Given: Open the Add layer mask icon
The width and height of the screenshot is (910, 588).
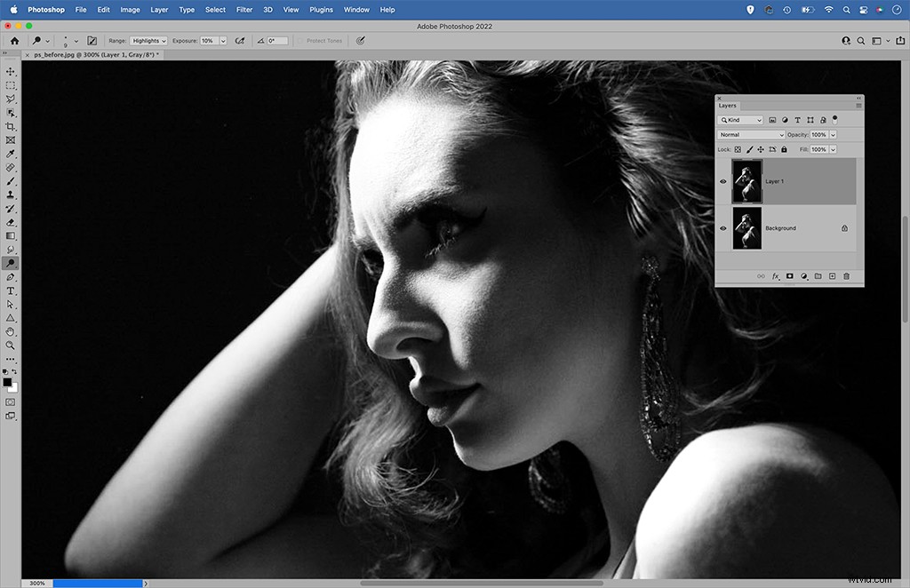Looking at the screenshot, I should (789, 275).
